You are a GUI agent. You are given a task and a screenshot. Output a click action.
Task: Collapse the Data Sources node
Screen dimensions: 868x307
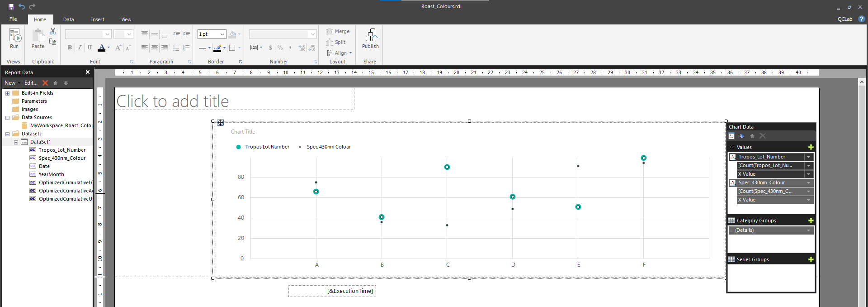[7, 118]
